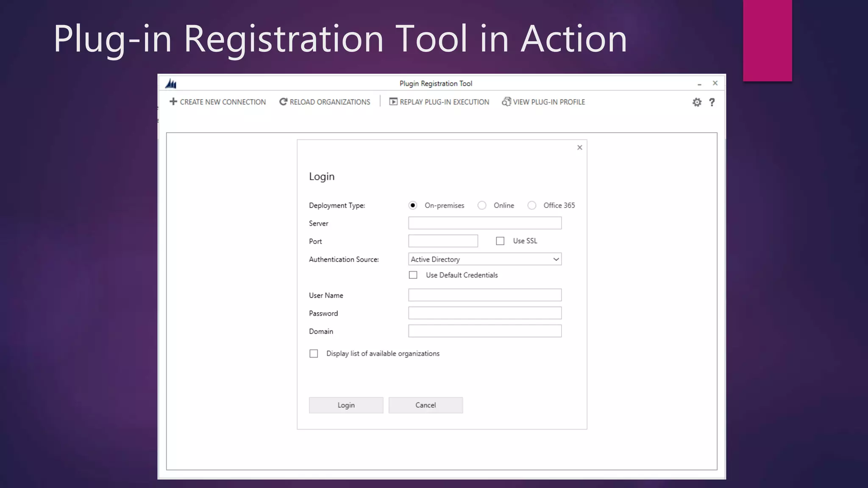Image resolution: width=868 pixels, height=488 pixels.
Task: Open settings via the gear icon
Action: click(x=697, y=102)
